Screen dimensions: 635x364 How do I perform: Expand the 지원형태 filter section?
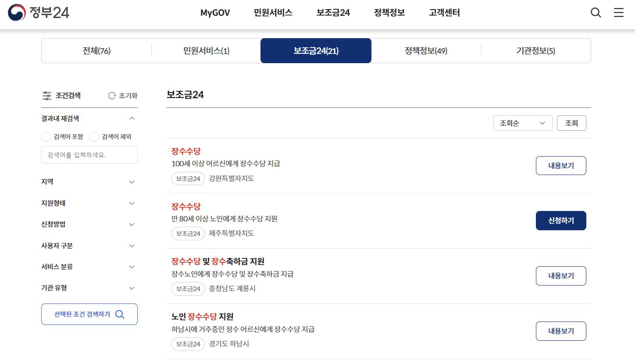point(132,203)
